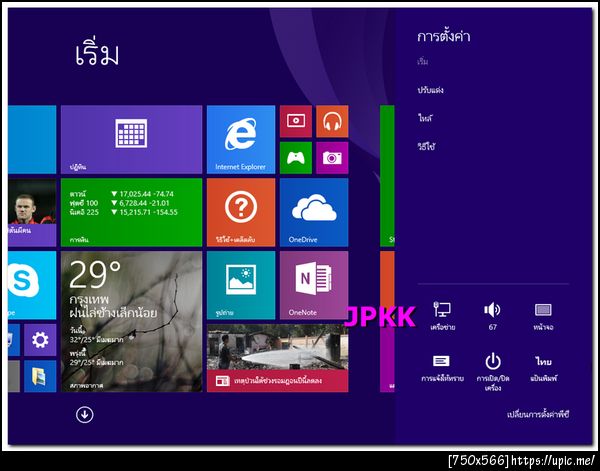Open the Photos tile
Image resolution: width=600 pixels, height=471 pixels.
241,285
